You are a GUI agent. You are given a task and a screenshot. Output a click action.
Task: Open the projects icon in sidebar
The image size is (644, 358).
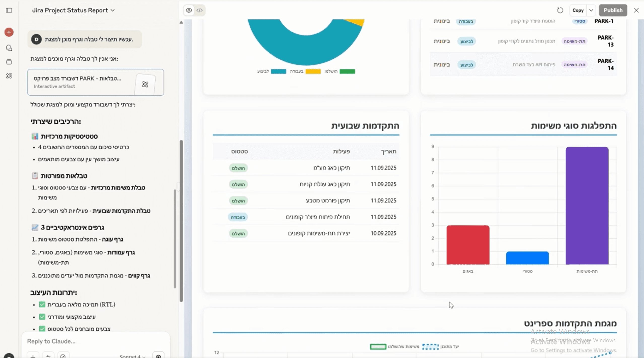(x=9, y=62)
